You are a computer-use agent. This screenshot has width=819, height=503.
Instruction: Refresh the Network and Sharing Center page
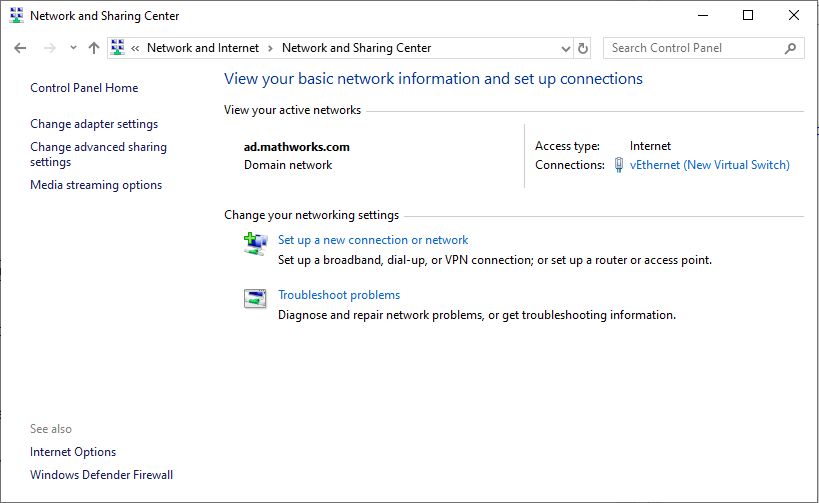(x=583, y=49)
